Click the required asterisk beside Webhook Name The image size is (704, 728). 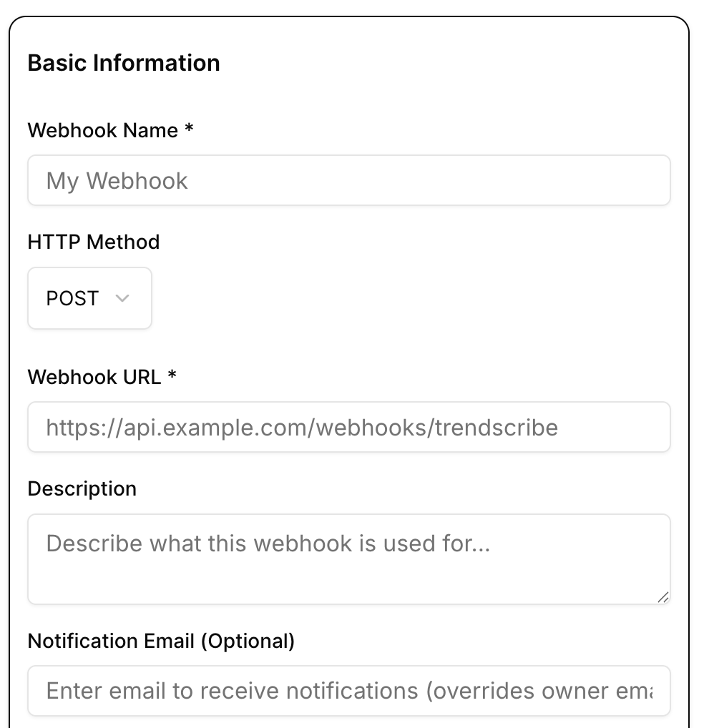click(189, 130)
